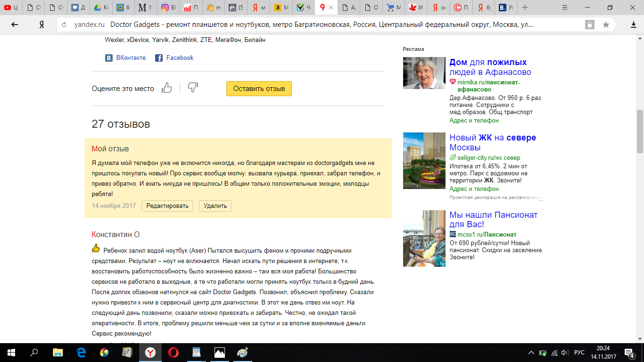Click the thumbs-up rating icon
Viewport: 644px width, 362px height.
pyautogui.click(x=167, y=88)
